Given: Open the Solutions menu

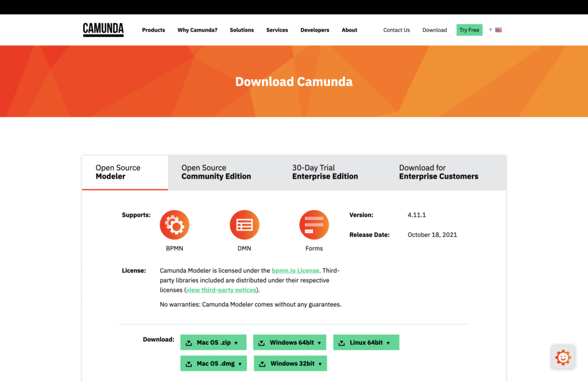Looking at the screenshot, I should click(x=242, y=30).
